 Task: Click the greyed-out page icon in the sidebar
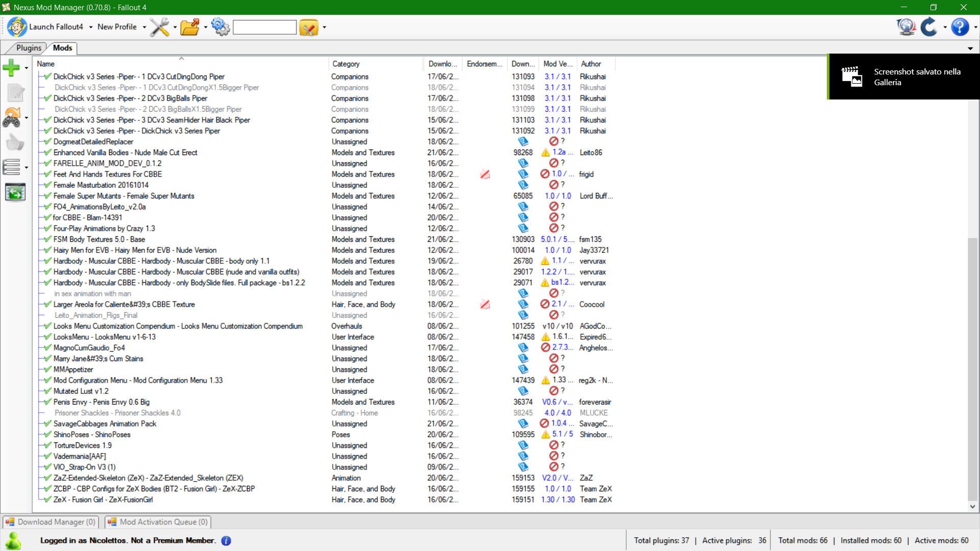(x=15, y=92)
